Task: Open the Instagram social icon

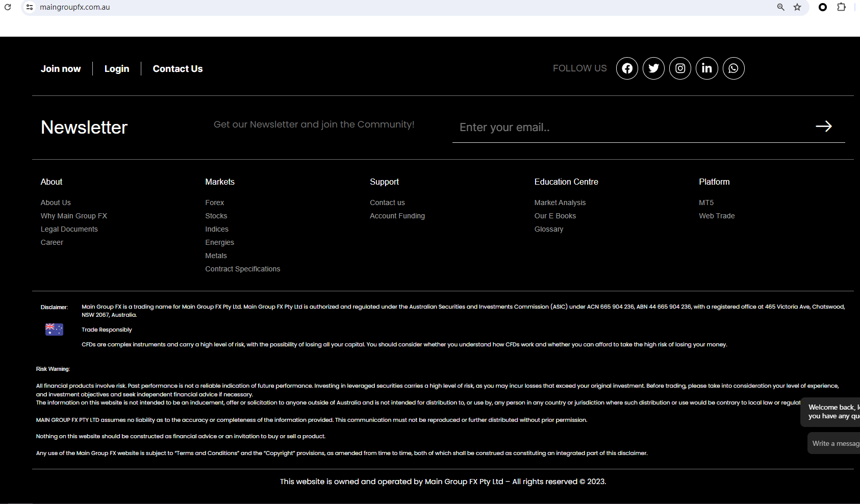Action: coord(680,68)
